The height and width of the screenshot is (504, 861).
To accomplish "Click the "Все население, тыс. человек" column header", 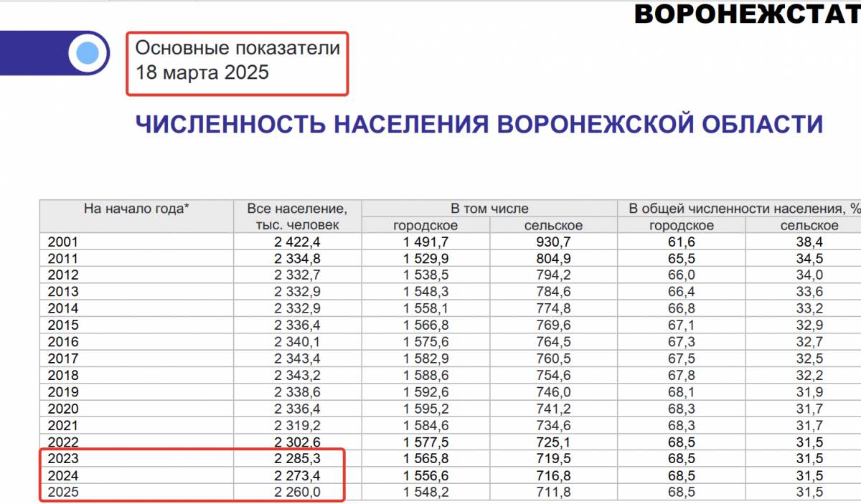I will pyautogui.click(x=297, y=217).
